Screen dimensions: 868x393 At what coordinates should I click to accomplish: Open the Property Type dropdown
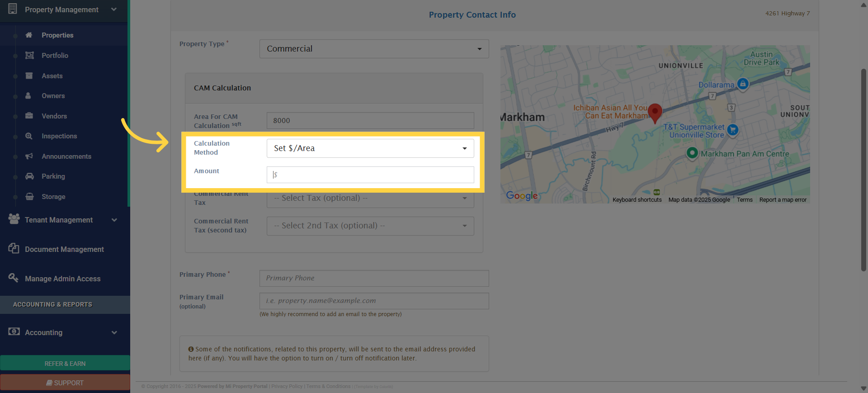(374, 49)
